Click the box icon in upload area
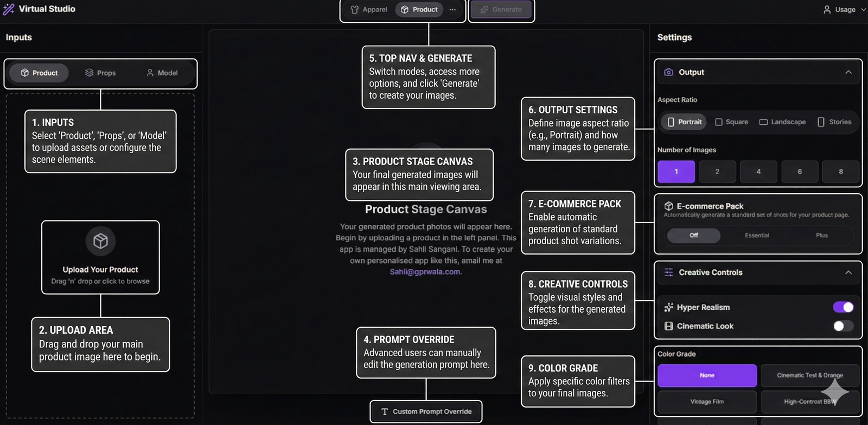This screenshot has width=868, height=425. coord(100,241)
